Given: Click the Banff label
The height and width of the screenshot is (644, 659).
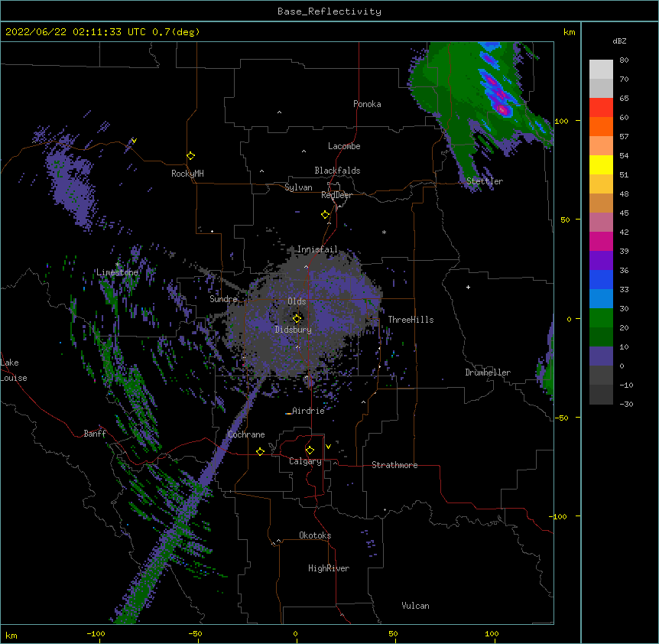Looking at the screenshot, I should (x=95, y=434).
